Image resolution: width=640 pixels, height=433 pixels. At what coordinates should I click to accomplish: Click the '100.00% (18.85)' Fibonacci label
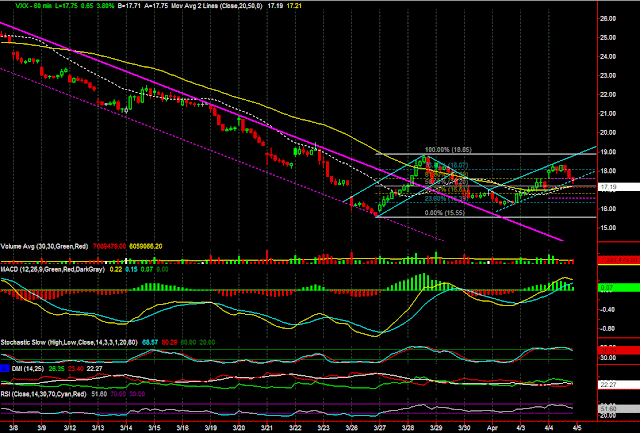point(448,150)
